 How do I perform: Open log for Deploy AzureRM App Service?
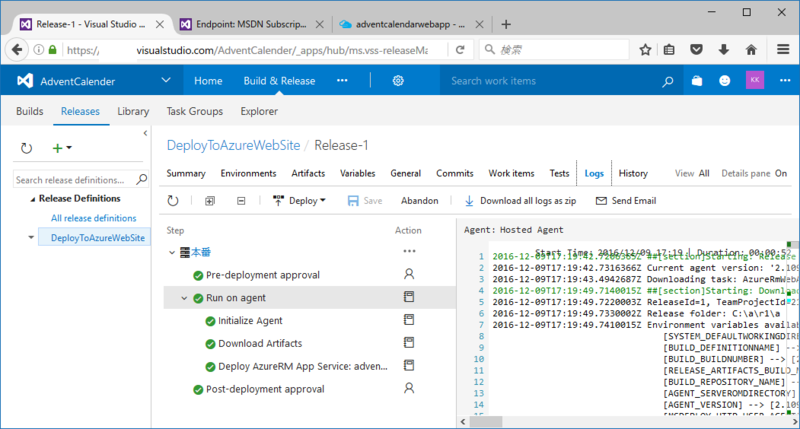pos(409,365)
